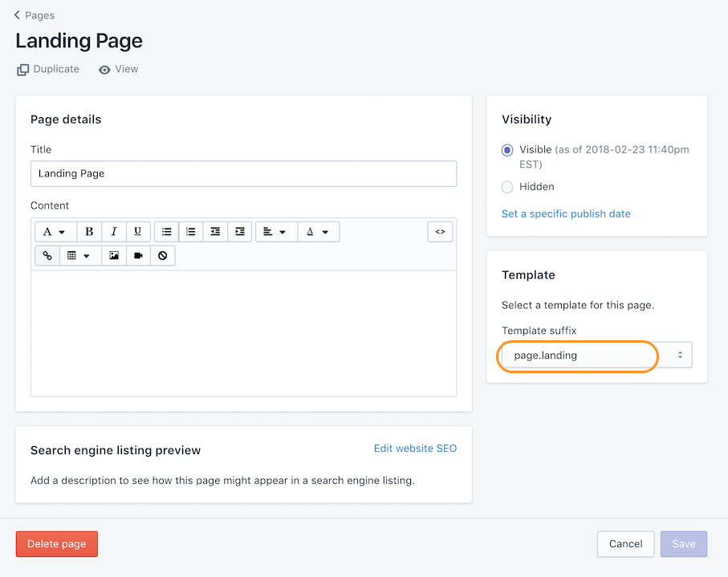
Task: Select the Visible radio option
Action: (507, 150)
